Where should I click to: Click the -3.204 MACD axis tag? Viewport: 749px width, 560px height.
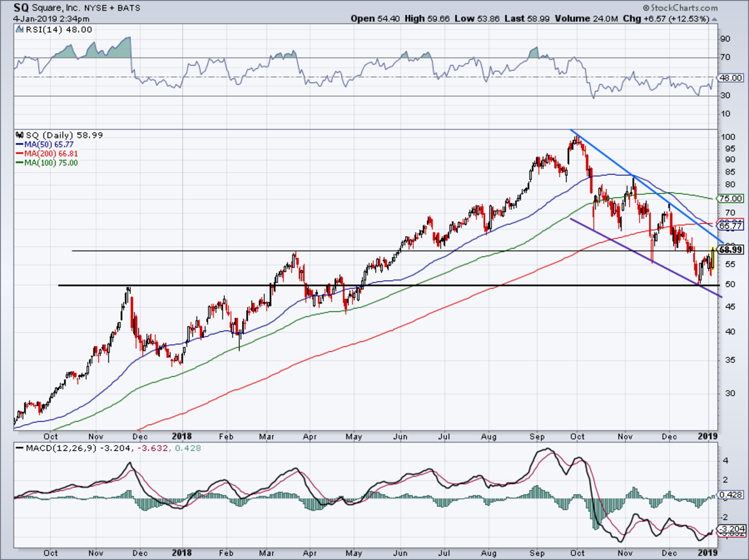(730, 528)
